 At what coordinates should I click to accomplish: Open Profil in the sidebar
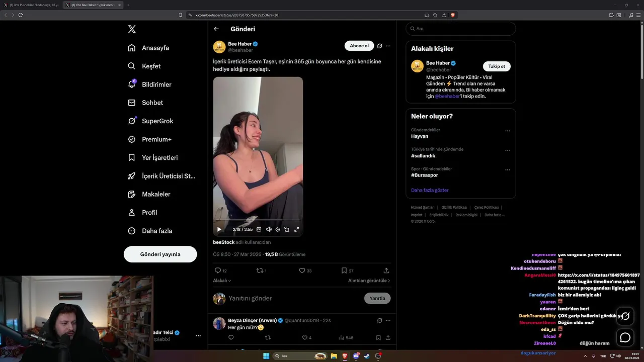click(142, 212)
